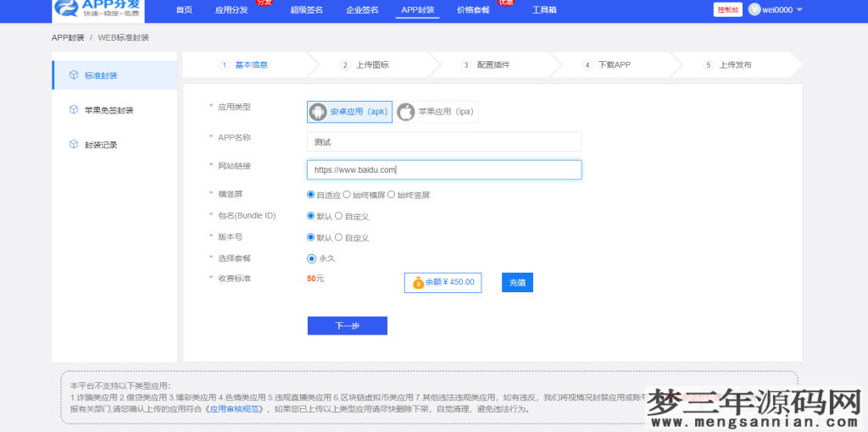Click the Apple logo icon

pos(406,112)
